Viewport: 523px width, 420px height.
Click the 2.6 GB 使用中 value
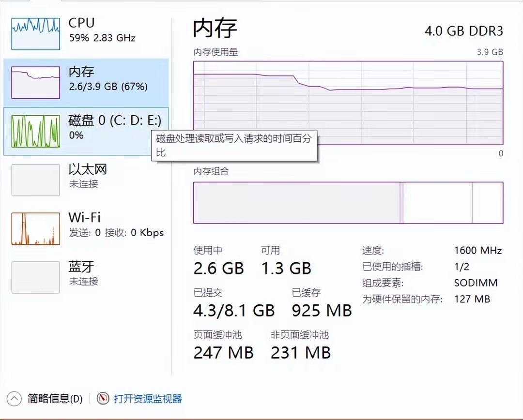coord(218,268)
